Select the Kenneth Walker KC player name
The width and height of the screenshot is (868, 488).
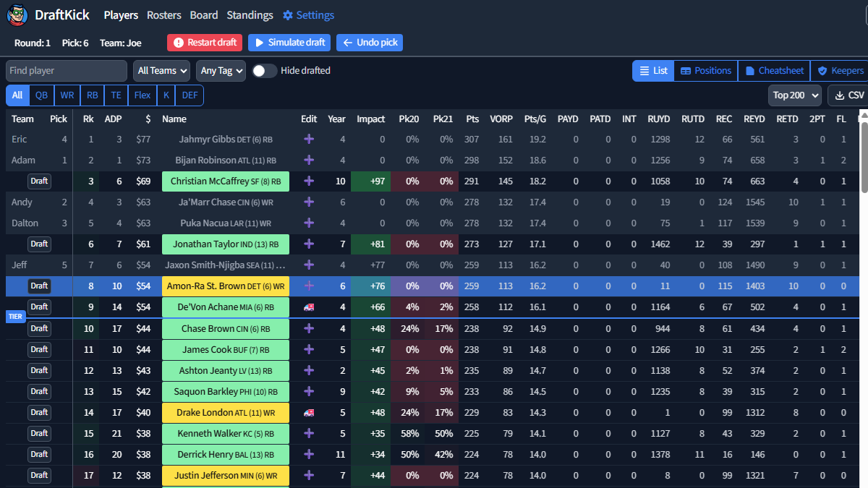pos(226,434)
